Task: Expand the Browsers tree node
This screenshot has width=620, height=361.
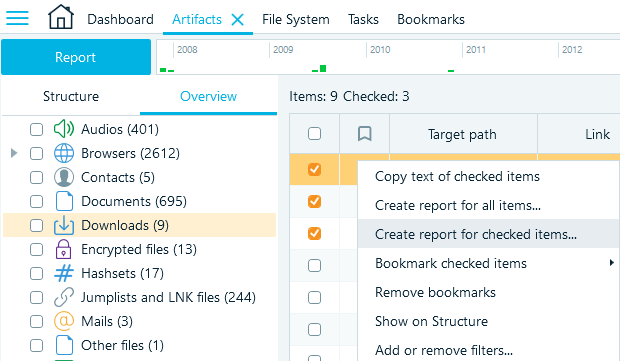Action: (14, 153)
